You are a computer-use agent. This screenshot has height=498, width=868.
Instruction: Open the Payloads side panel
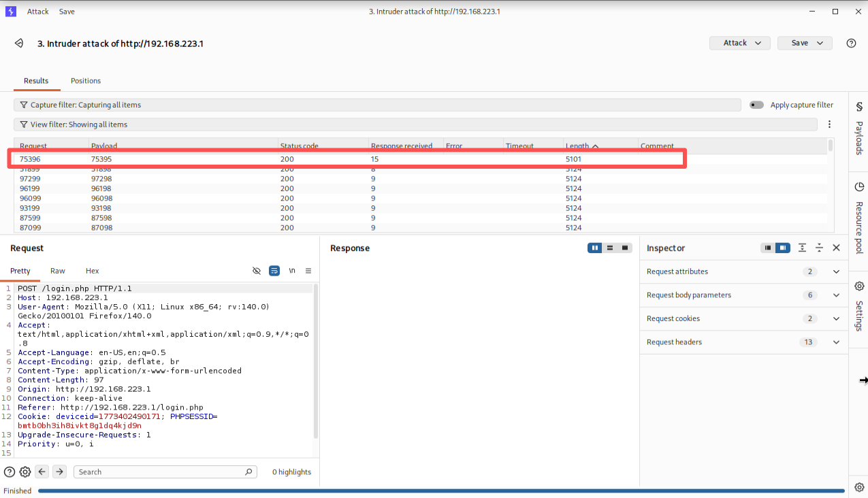(859, 129)
